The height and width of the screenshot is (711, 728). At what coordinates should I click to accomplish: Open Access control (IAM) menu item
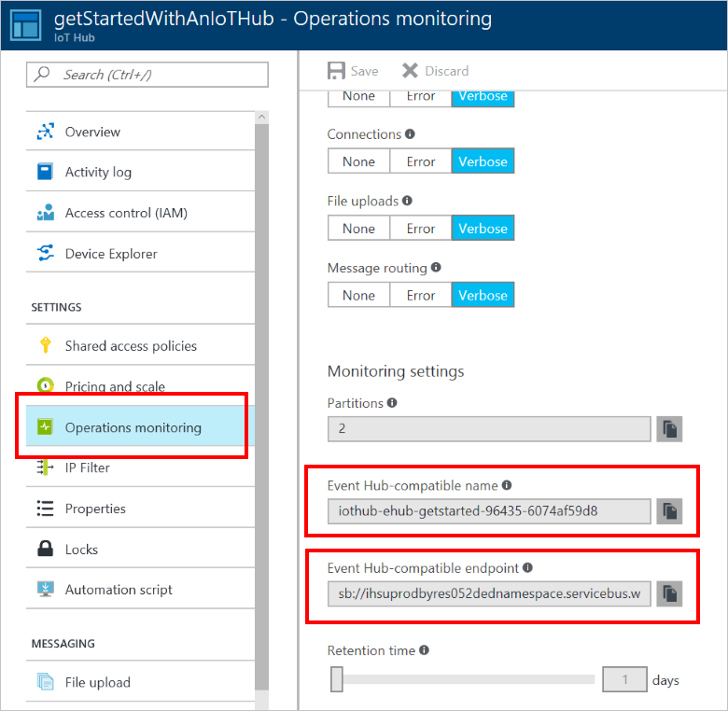(140, 212)
